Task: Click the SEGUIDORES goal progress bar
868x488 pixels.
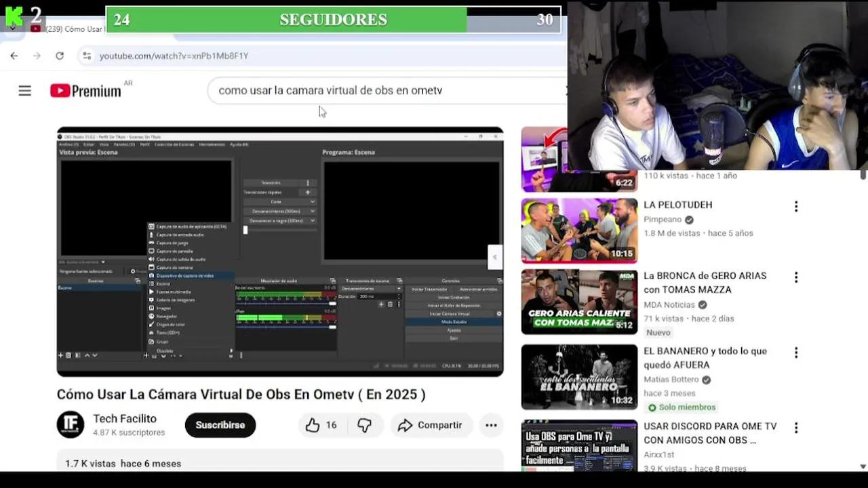Action: point(333,20)
